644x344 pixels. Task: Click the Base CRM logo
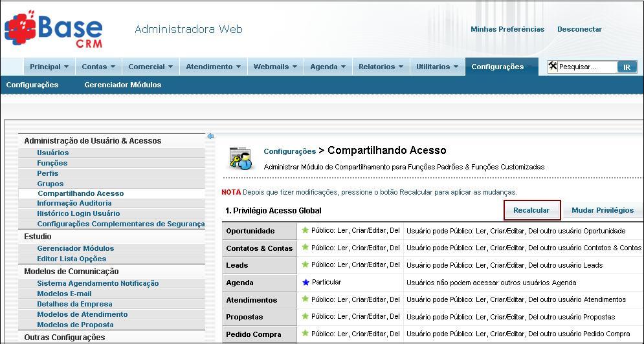[x=54, y=29]
